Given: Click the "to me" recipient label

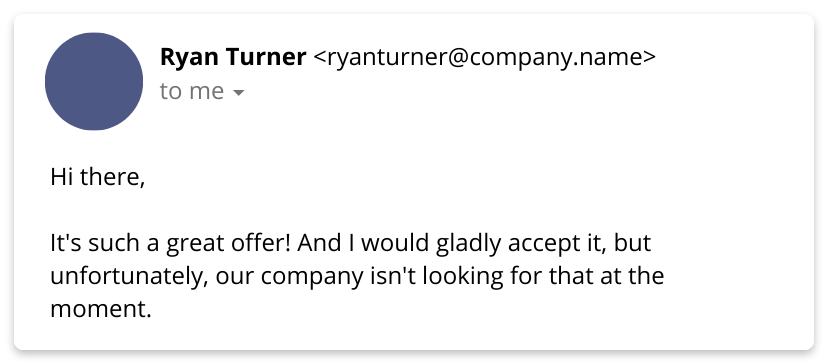Looking at the screenshot, I should point(192,91).
